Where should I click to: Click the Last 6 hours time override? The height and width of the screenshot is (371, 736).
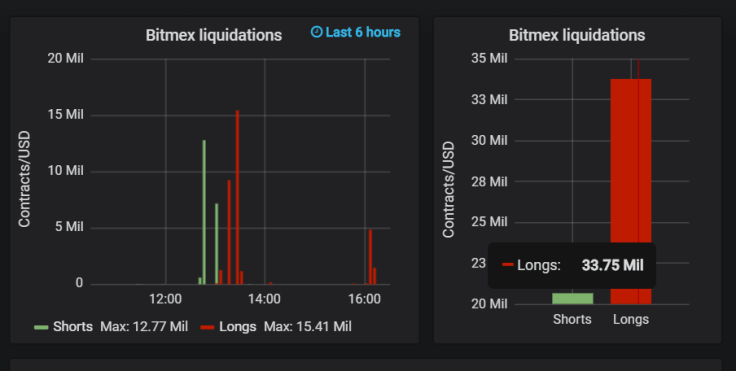(356, 32)
